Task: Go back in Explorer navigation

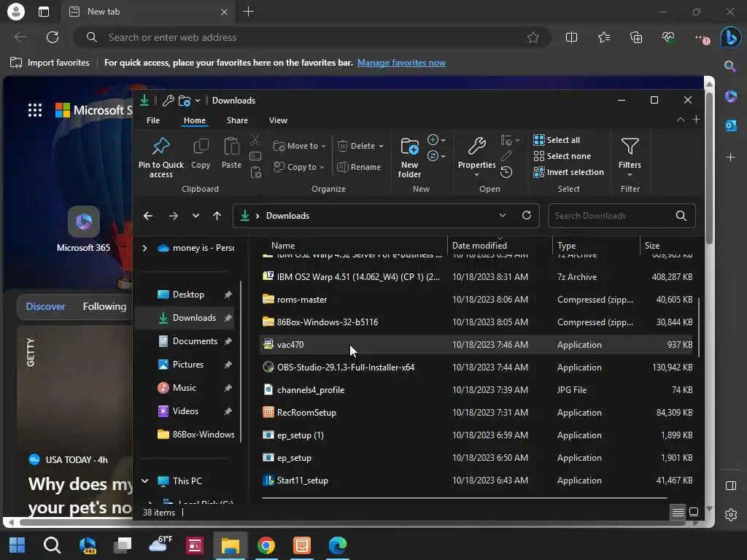Action: pyautogui.click(x=148, y=216)
